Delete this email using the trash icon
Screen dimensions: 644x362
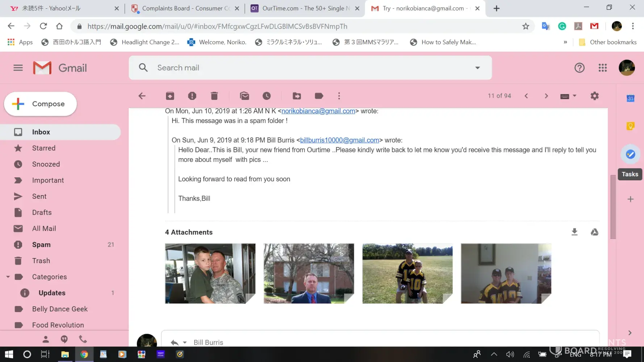point(214,96)
